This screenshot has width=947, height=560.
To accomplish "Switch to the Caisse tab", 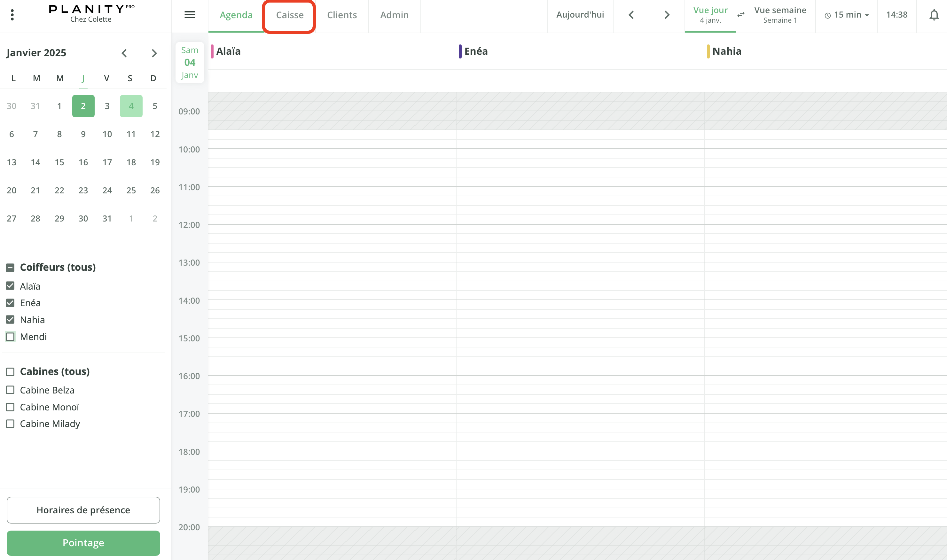I will 289,15.
